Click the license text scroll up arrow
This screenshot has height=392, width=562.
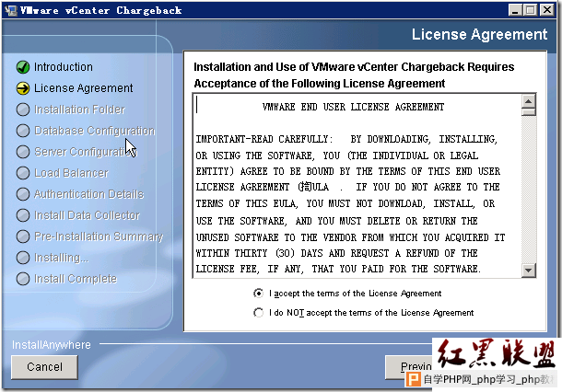(x=528, y=101)
